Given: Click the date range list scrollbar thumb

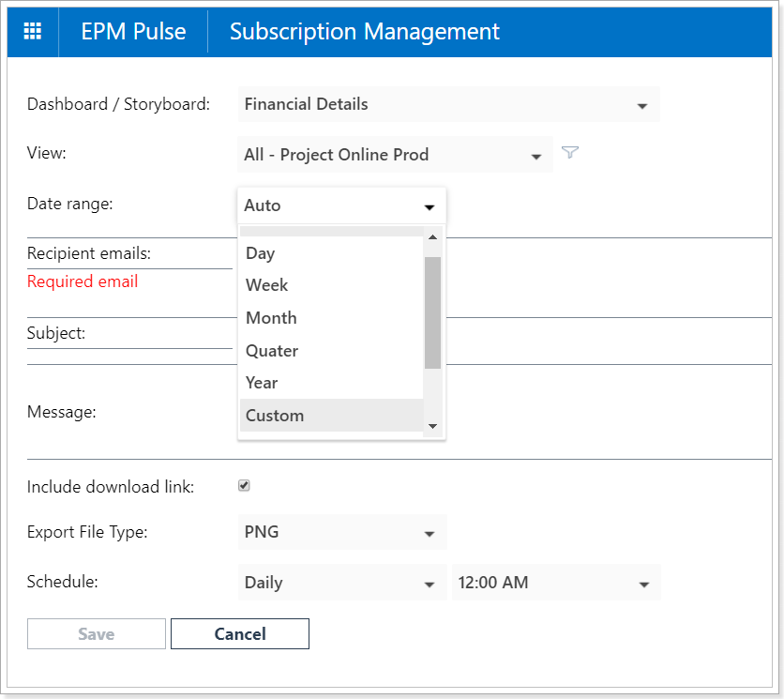Looking at the screenshot, I should [433, 312].
